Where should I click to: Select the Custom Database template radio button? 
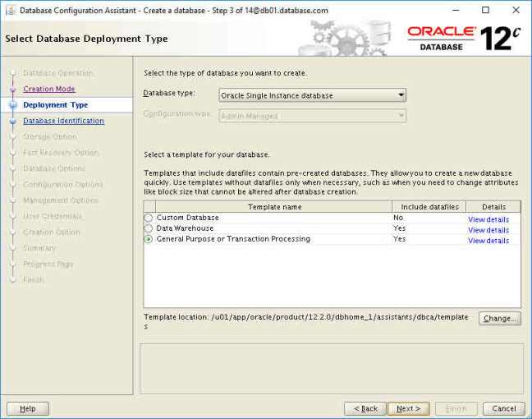pyautogui.click(x=149, y=218)
